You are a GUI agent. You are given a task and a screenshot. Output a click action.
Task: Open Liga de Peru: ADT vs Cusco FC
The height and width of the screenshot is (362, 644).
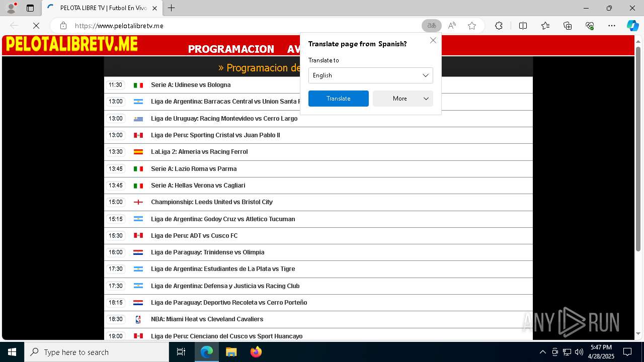tap(194, 236)
